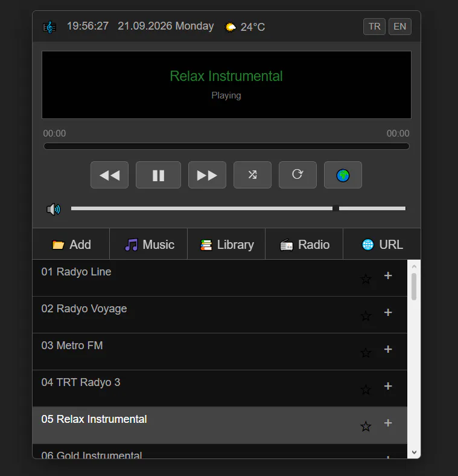Image resolution: width=458 pixels, height=476 pixels.
Task: Mute audio using speaker icon
Action: [x=53, y=209]
